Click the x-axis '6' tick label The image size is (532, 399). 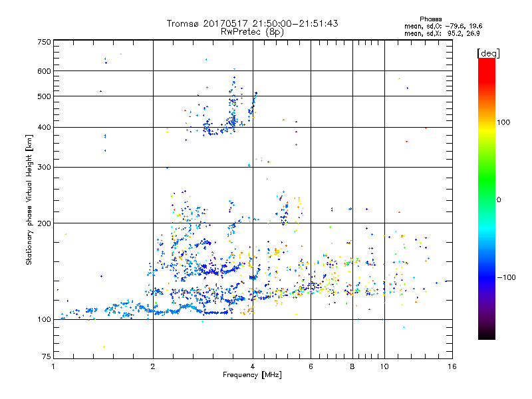pos(311,366)
